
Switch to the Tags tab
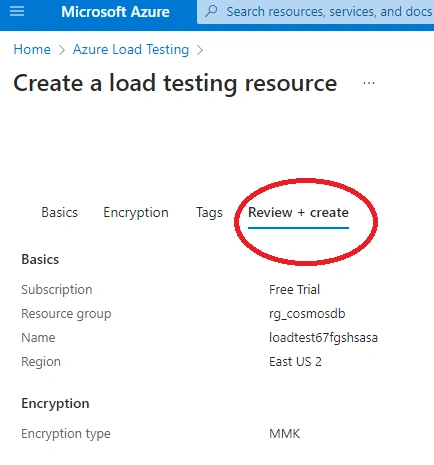pyautogui.click(x=209, y=213)
